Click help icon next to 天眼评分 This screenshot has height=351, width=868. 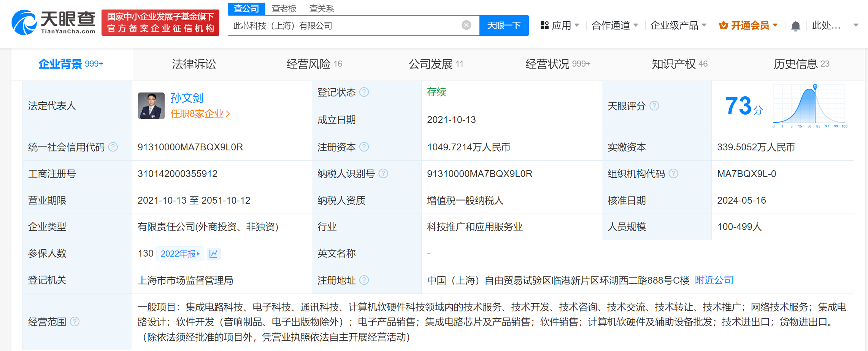[654, 106]
